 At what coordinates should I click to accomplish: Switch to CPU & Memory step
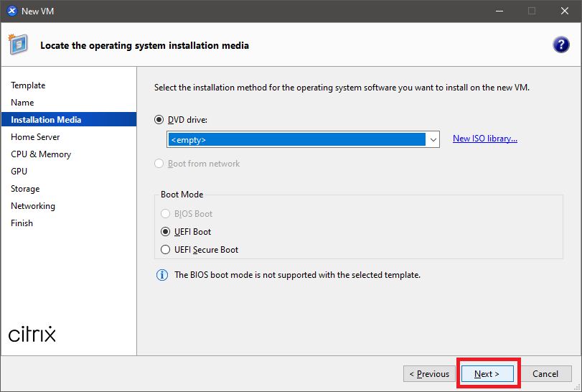[41, 154]
